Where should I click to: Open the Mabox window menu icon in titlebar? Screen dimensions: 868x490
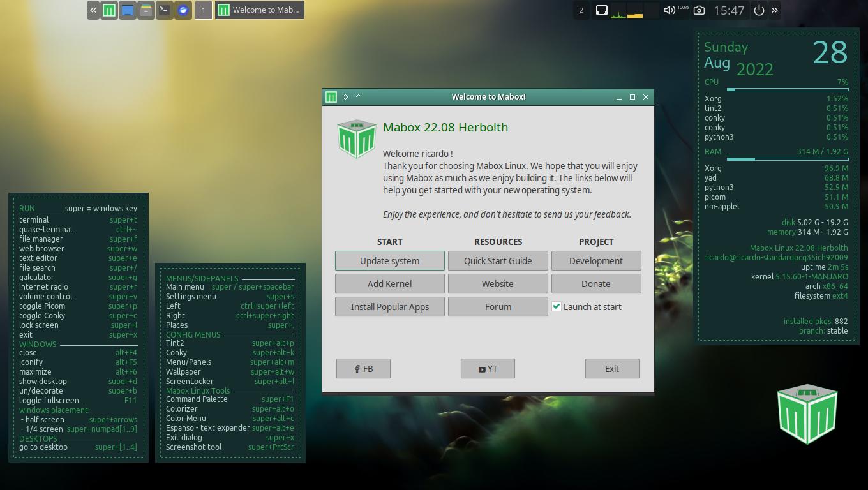(331, 97)
